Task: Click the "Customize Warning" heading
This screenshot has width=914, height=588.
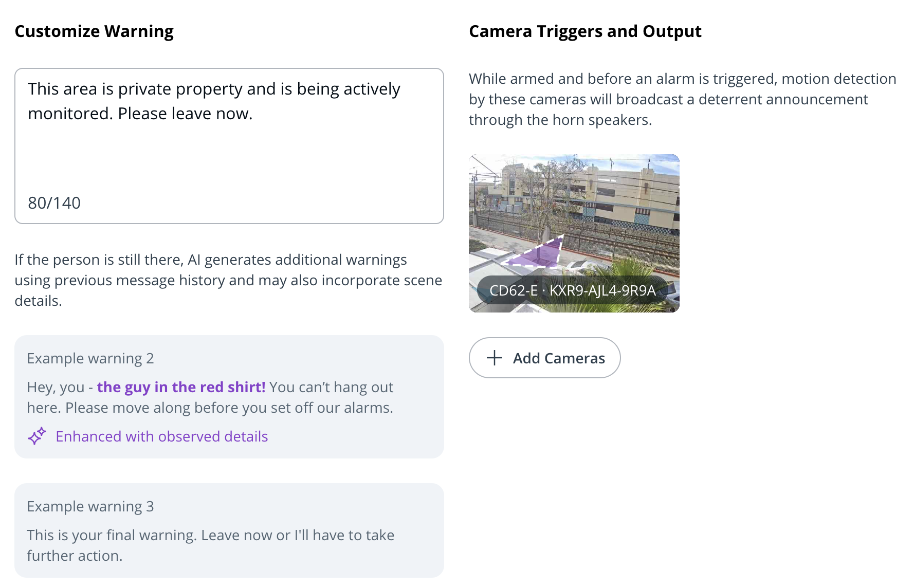Action: [x=94, y=31]
